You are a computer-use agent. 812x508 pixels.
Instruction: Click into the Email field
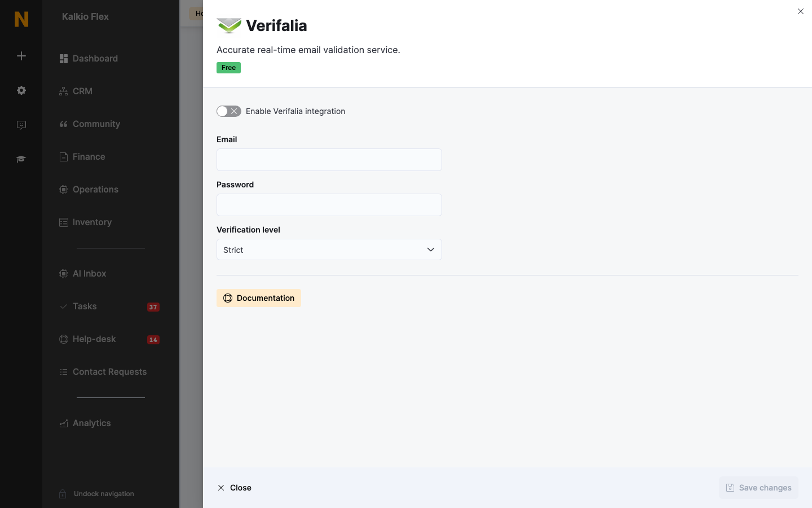coord(329,160)
